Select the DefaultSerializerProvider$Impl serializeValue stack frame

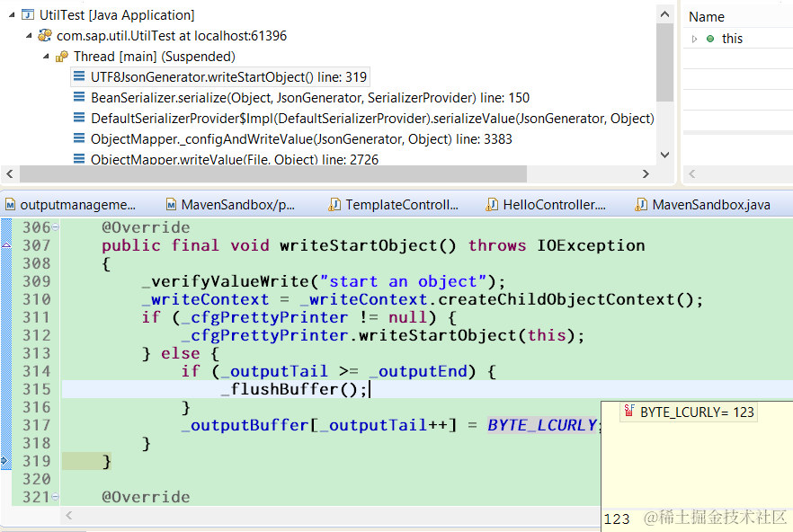coord(372,119)
